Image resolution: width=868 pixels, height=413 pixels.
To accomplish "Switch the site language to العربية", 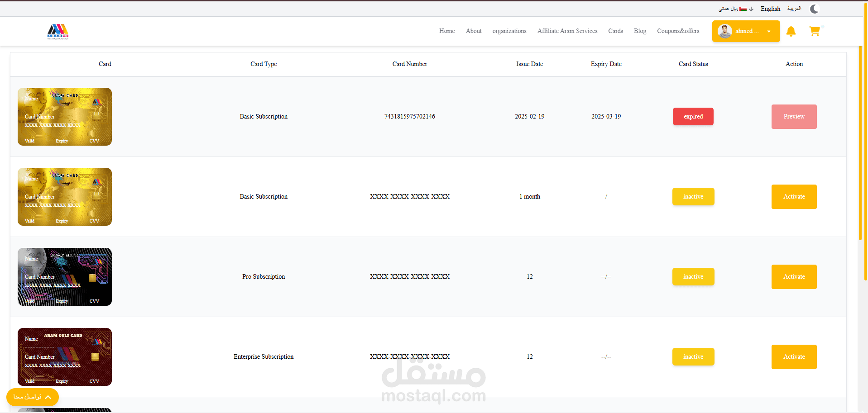I will pyautogui.click(x=794, y=9).
